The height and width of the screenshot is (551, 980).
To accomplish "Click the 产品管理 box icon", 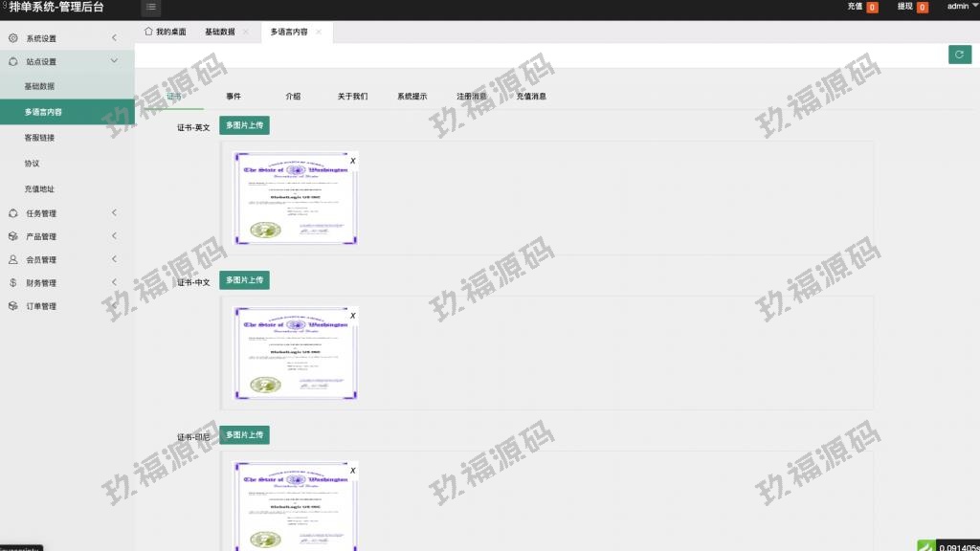I will [12, 236].
